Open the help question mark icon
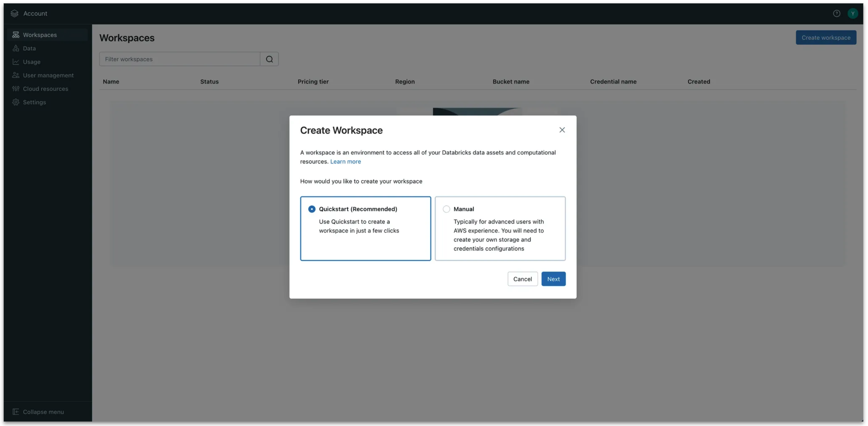The height and width of the screenshot is (426, 868). [836, 14]
